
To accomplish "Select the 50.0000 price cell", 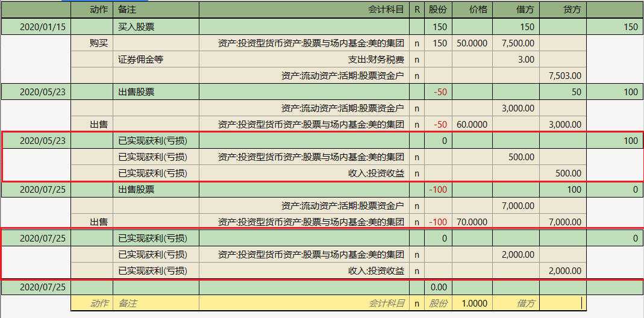I will tap(472, 43).
